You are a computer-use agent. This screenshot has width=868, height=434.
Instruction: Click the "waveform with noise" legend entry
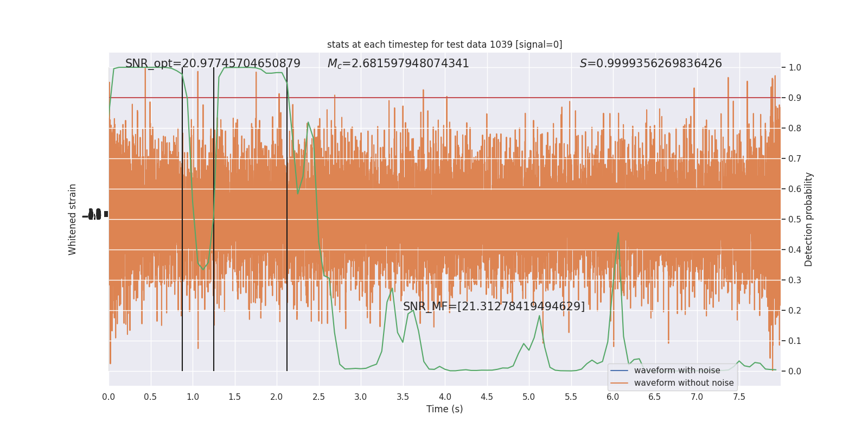(x=677, y=371)
